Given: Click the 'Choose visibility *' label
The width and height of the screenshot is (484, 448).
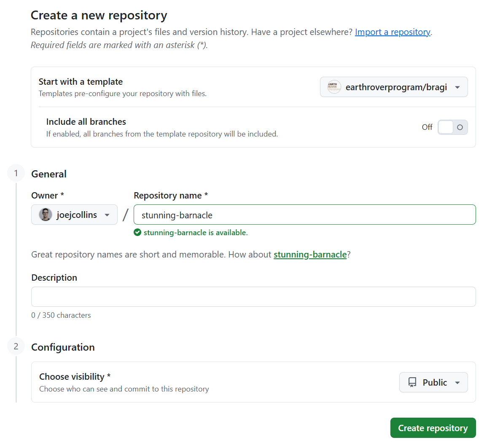Looking at the screenshot, I should 75,377.
